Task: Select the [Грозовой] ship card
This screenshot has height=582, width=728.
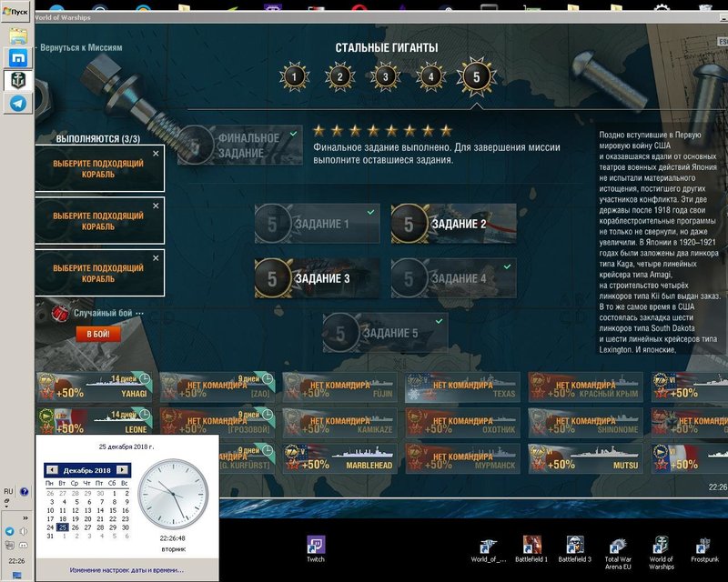Action: click(x=217, y=422)
